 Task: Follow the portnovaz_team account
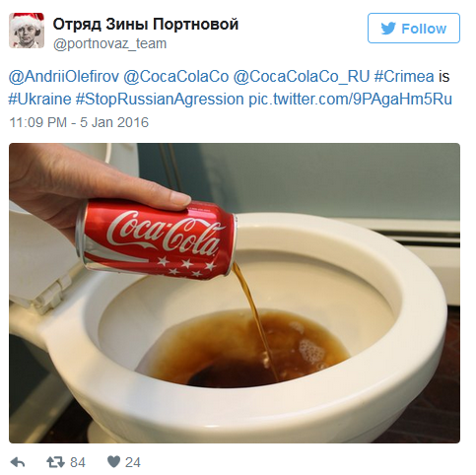tap(414, 29)
